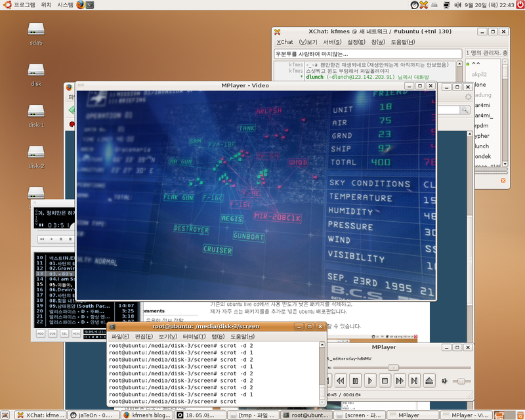
Task: Open the 창 (Window) menu in XChat
Action: (378, 42)
